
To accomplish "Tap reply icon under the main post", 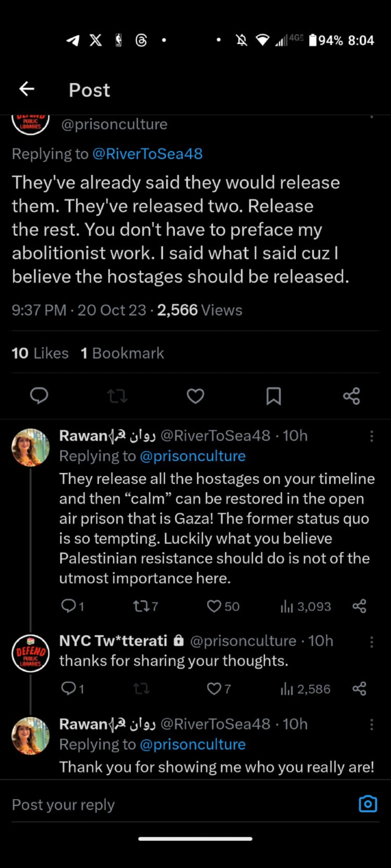I will 39,396.
